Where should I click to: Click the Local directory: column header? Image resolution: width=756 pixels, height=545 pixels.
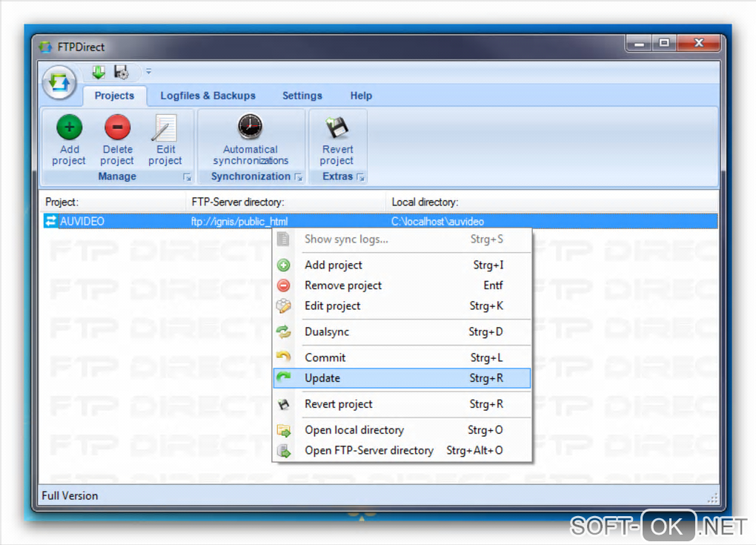(x=552, y=202)
